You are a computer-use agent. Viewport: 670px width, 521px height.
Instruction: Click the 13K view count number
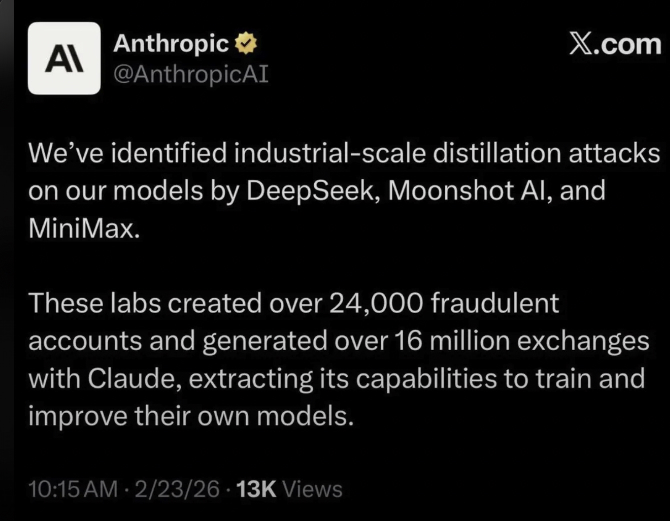point(256,489)
